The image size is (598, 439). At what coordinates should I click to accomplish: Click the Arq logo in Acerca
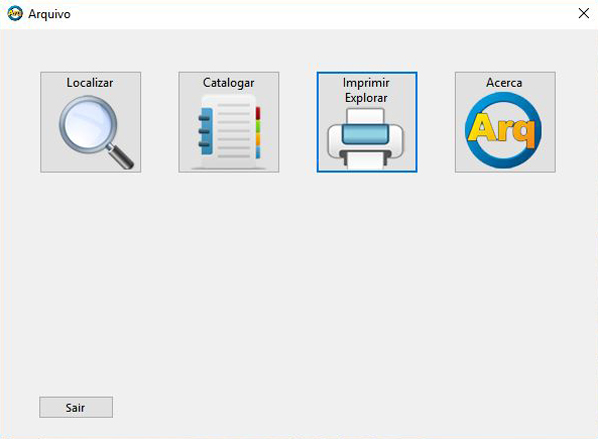[x=503, y=130]
